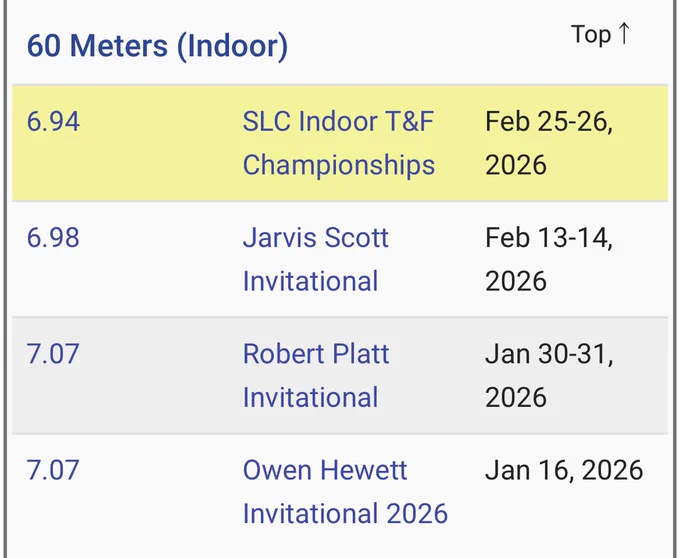Open the 6.98 result time
Viewport: 680px width, 558px height.
tap(53, 238)
